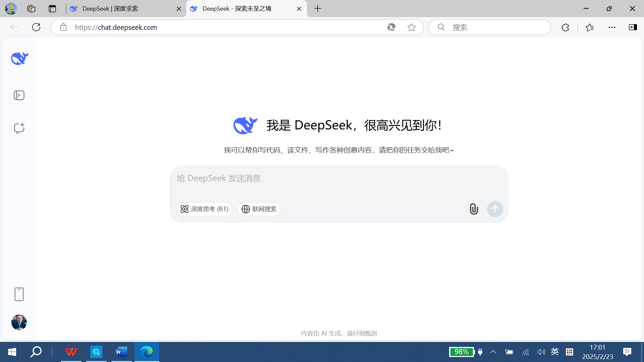Toggle the 深度思考 (R1) mode
644x362 pixels.
pos(204,209)
